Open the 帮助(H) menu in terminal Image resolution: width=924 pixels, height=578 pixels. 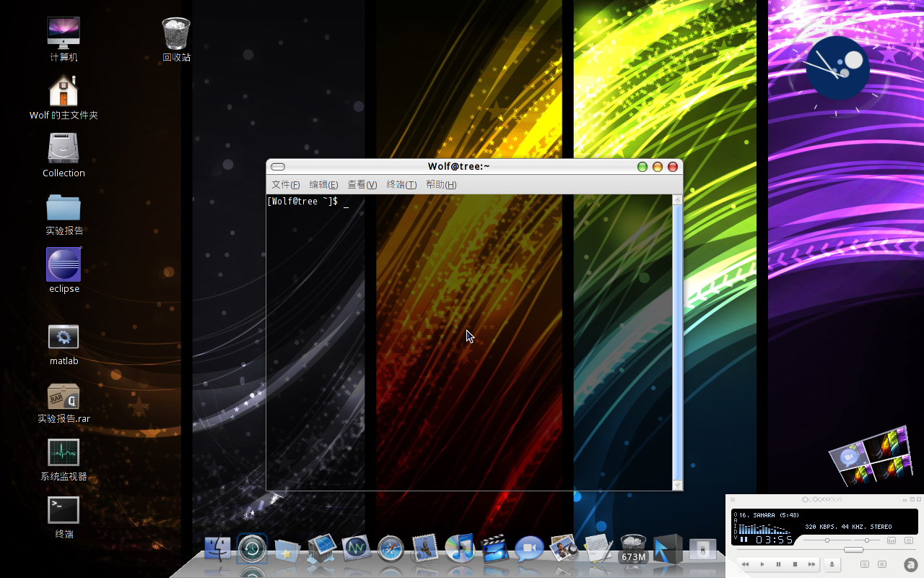(x=441, y=185)
